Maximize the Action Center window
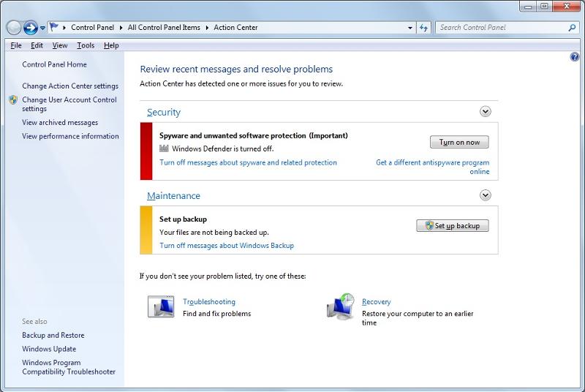 (x=544, y=7)
